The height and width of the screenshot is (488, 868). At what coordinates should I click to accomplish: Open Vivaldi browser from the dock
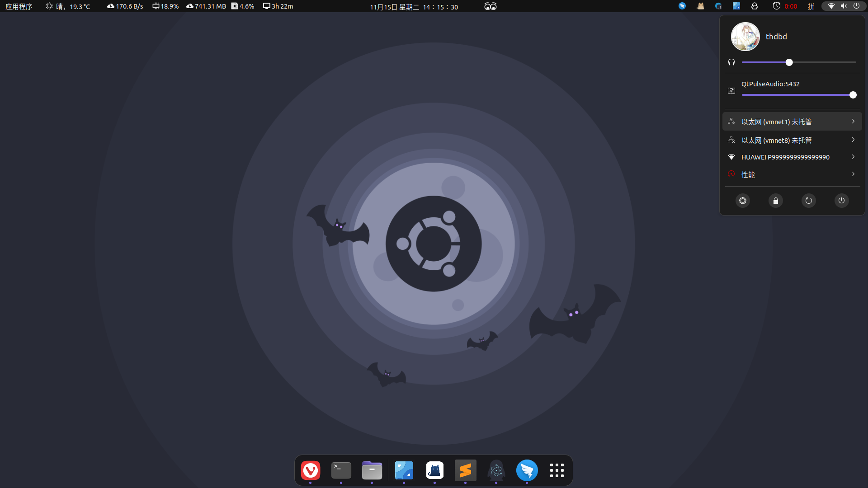click(x=311, y=470)
